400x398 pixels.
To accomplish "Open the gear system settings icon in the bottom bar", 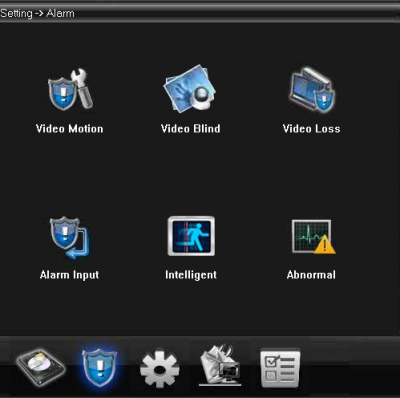I will pos(160,368).
